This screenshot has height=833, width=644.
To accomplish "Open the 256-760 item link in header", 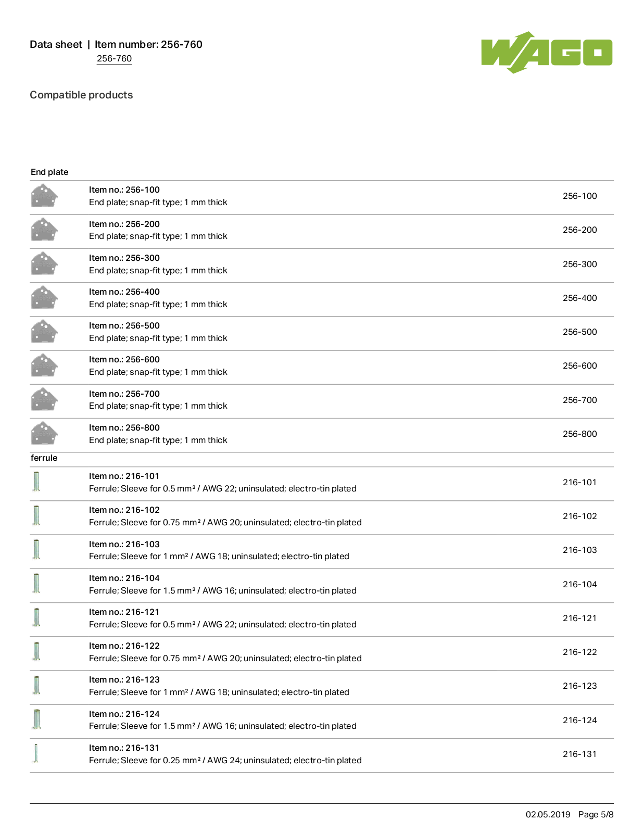I will click(x=114, y=59).
